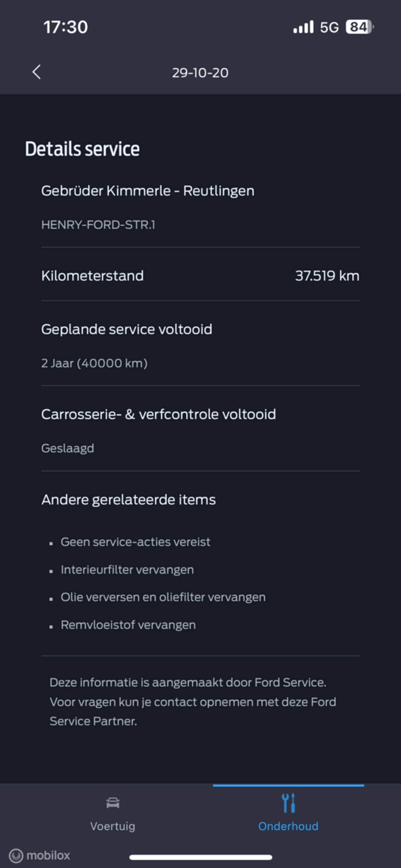Tap Olie verversen en oliefilter vervangen
The image size is (401, 868).
(163, 597)
